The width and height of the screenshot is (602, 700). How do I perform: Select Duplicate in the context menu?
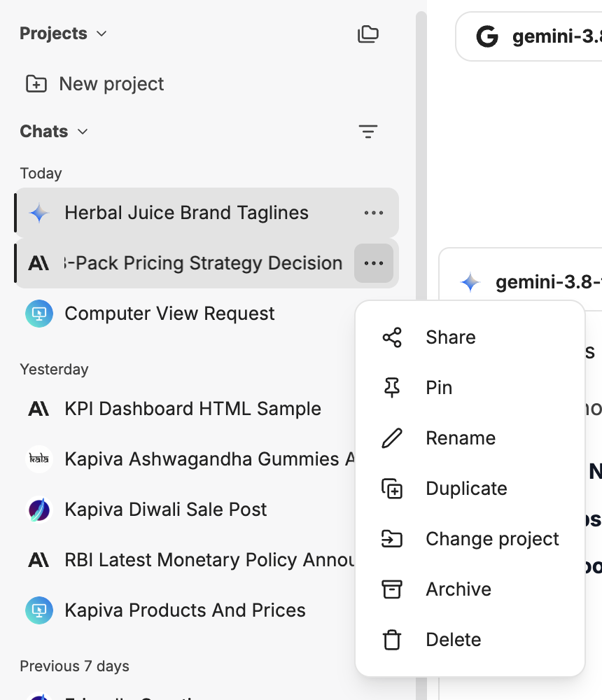pyautogui.click(x=470, y=489)
